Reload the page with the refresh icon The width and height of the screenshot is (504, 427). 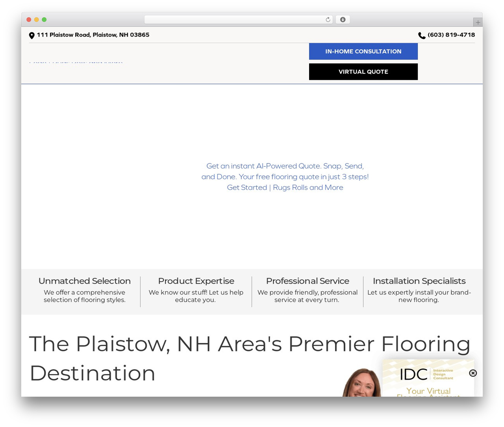(328, 20)
